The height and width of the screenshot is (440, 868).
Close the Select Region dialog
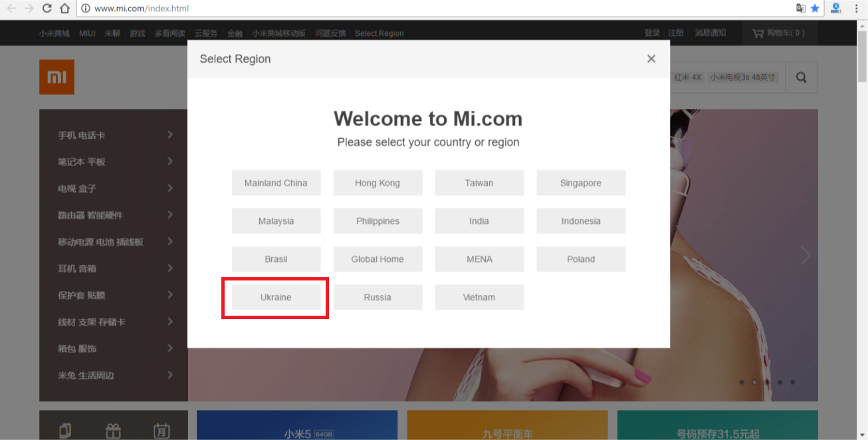click(651, 58)
